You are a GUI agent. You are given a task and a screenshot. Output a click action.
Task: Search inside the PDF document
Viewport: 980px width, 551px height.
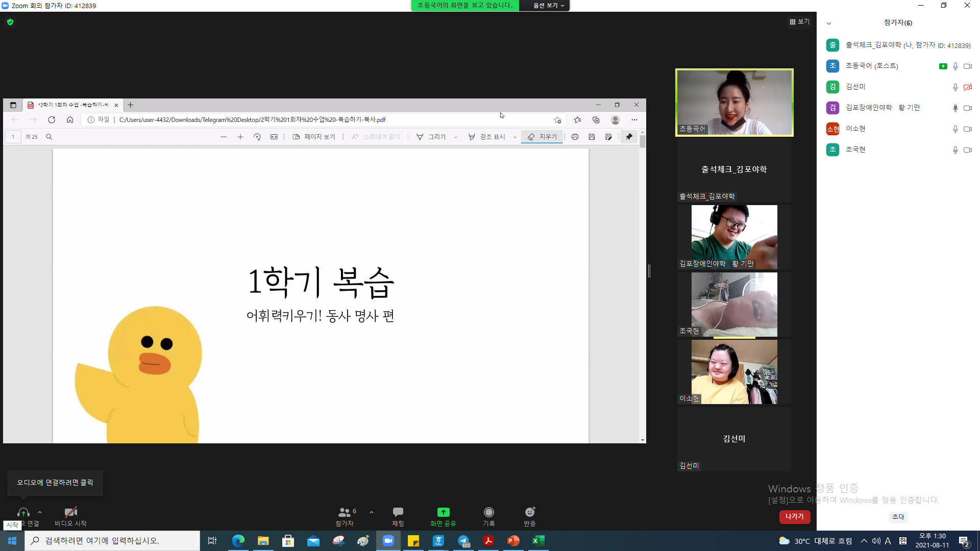coord(49,137)
